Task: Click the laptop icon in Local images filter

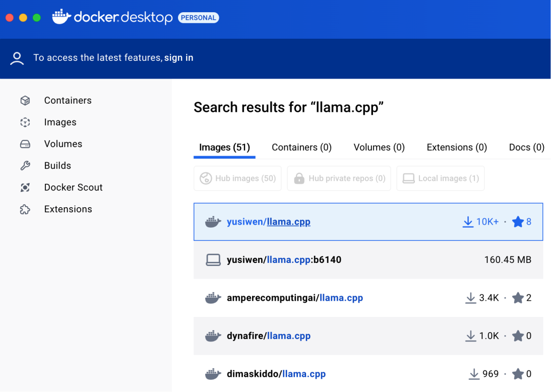Action: [x=408, y=179]
